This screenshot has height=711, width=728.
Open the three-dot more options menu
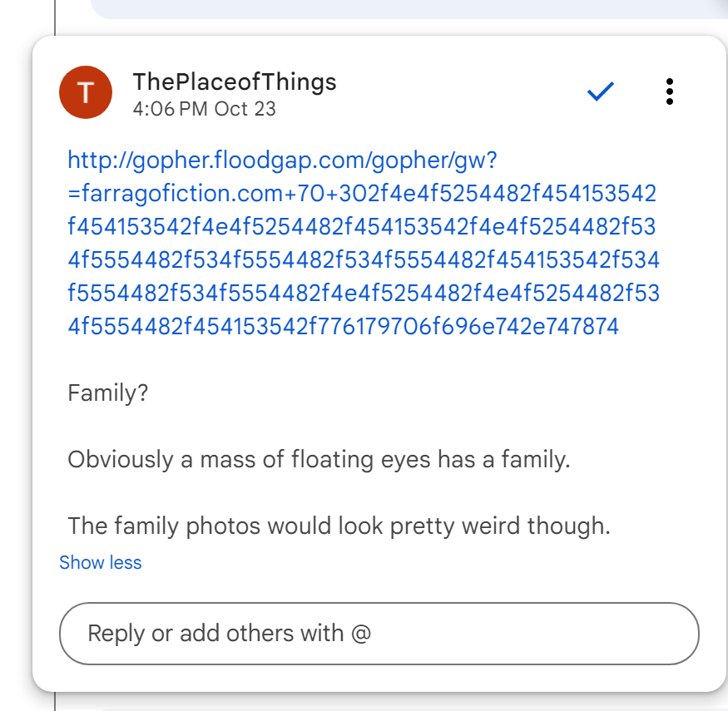point(669,91)
